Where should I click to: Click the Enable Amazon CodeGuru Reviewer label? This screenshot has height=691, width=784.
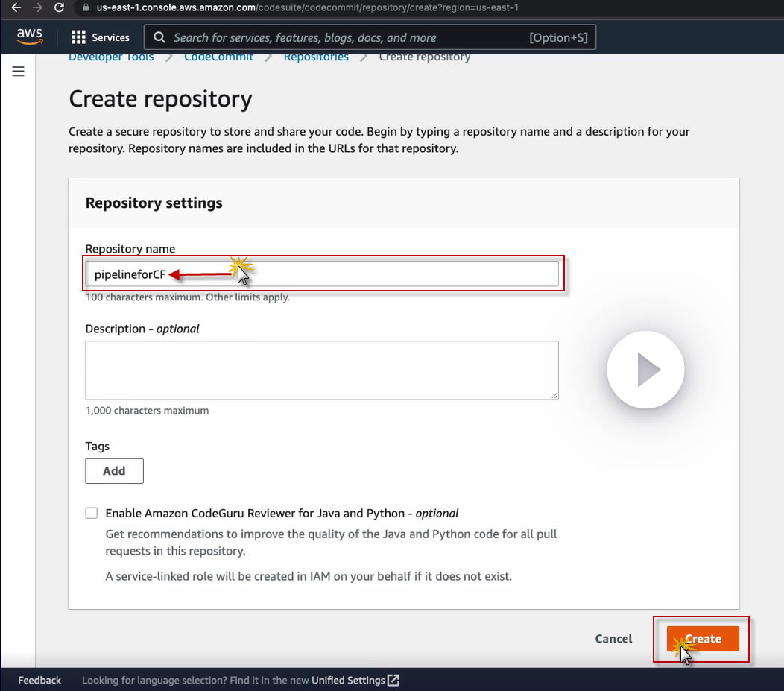pyautogui.click(x=282, y=514)
